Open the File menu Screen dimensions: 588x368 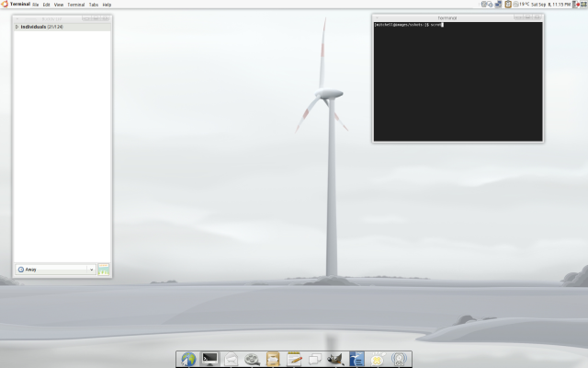tap(36, 5)
